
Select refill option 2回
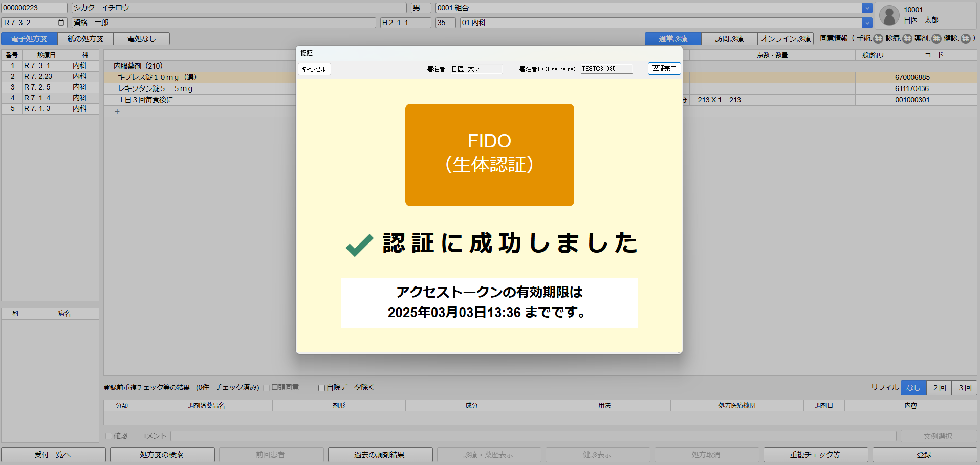tap(939, 388)
